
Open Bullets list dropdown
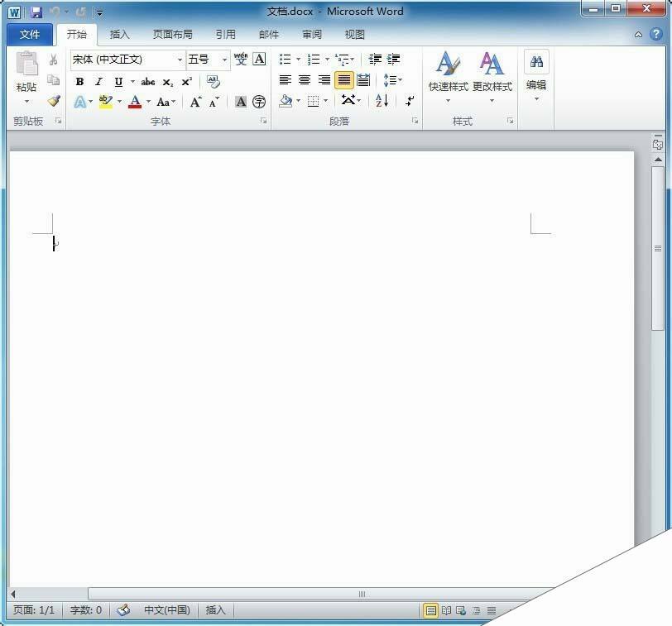pyautogui.click(x=298, y=59)
